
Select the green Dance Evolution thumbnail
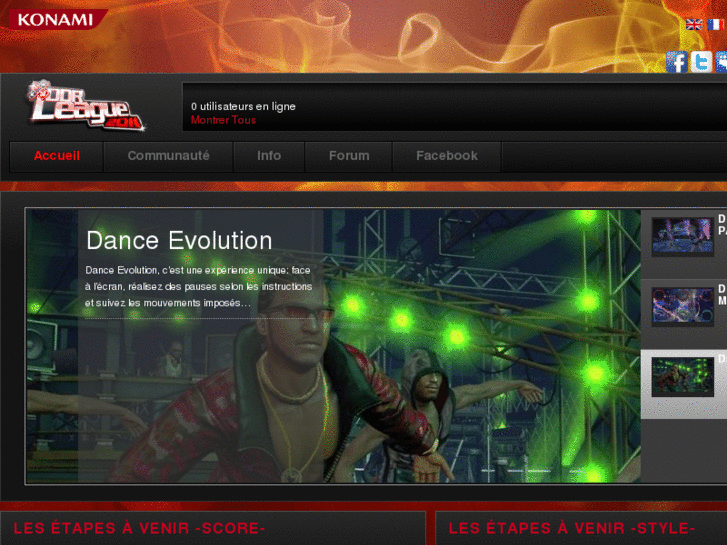click(682, 377)
